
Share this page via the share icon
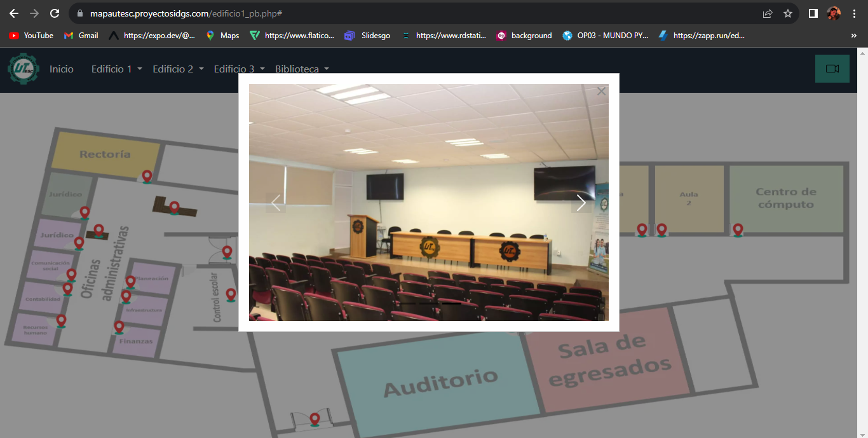(x=768, y=13)
